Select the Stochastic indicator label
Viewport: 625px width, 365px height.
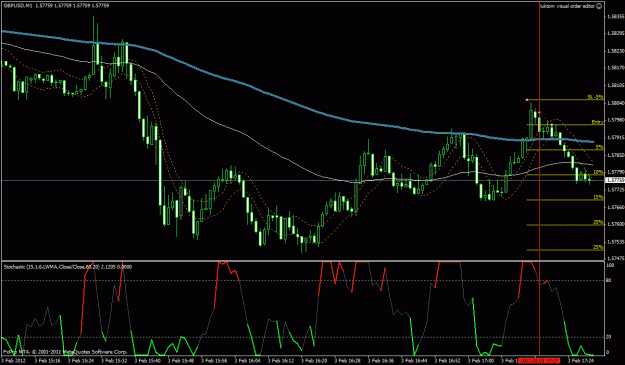(68, 267)
